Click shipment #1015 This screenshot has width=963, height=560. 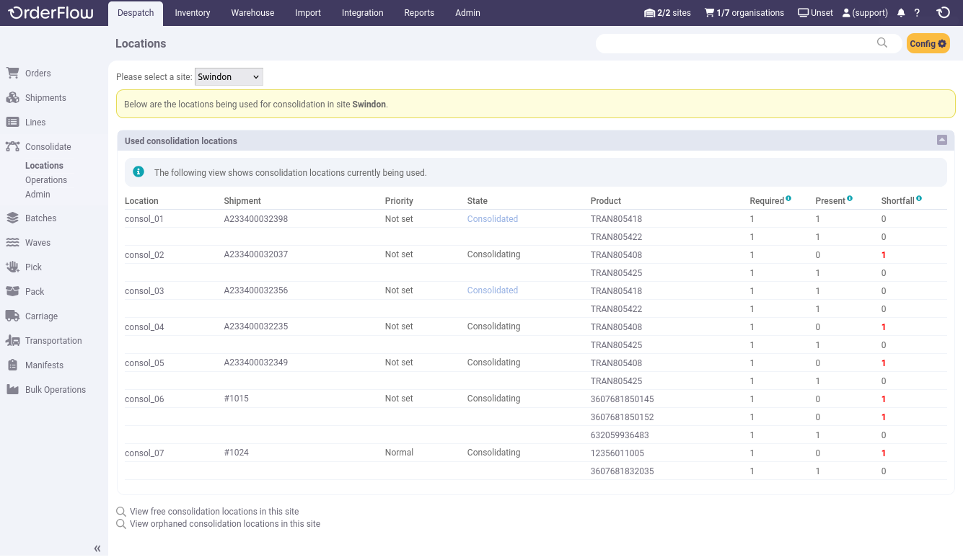tap(237, 398)
